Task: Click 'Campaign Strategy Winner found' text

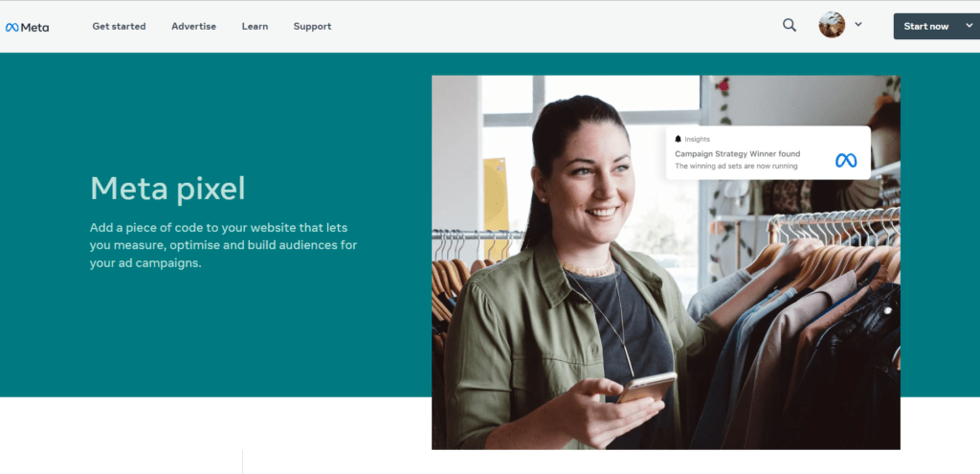Action: [x=738, y=154]
